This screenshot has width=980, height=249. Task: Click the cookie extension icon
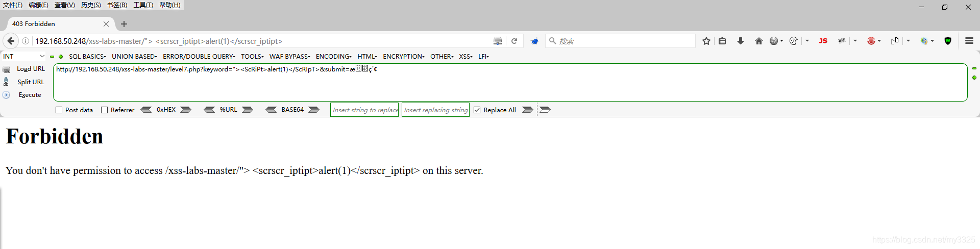pos(793,41)
